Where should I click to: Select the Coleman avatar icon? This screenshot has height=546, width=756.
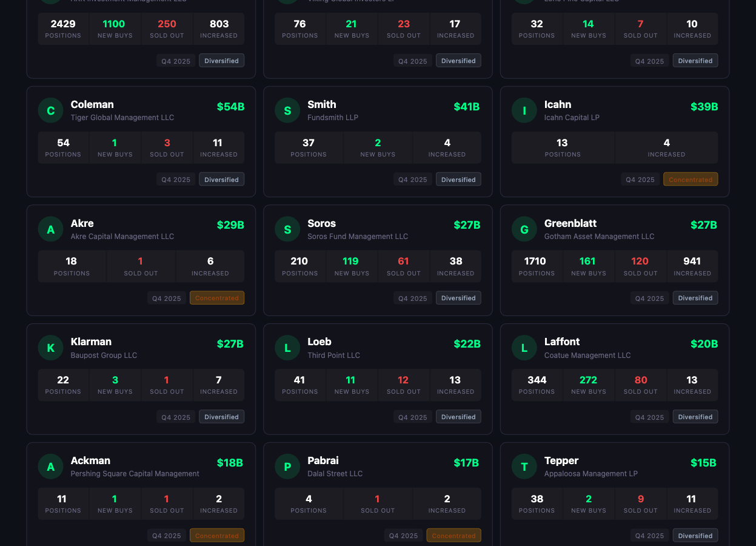pyautogui.click(x=50, y=110)
